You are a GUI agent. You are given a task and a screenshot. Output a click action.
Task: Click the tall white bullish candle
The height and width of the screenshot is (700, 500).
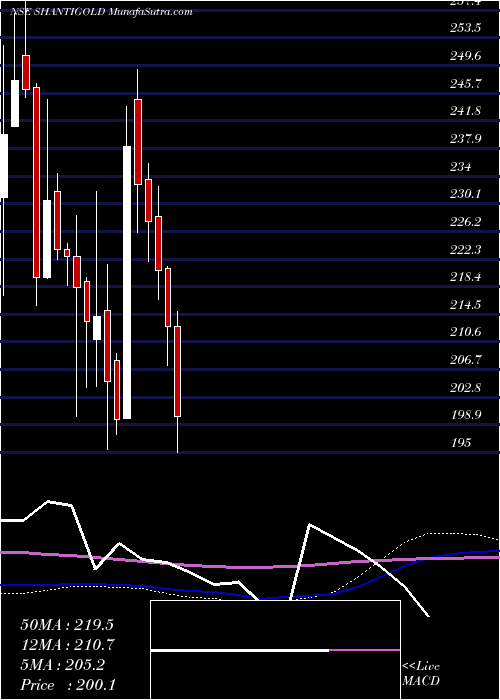tap(127, 282)
